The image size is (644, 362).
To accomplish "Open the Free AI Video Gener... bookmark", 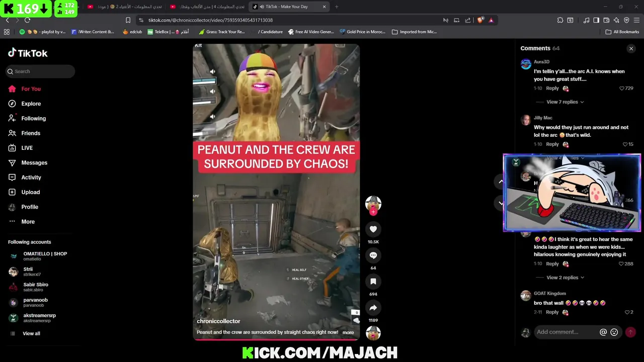I will click(x=311, y=32).
